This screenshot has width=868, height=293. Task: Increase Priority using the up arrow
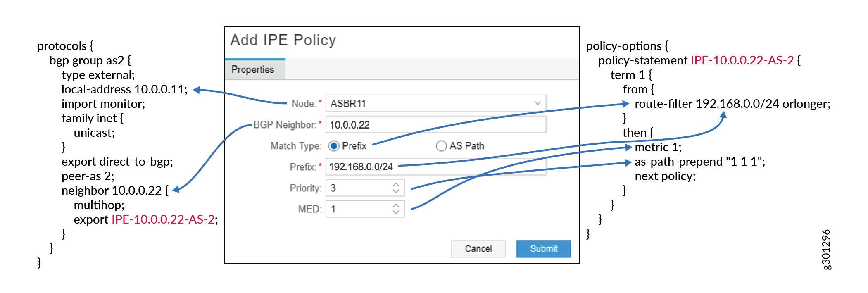[396, 185]
